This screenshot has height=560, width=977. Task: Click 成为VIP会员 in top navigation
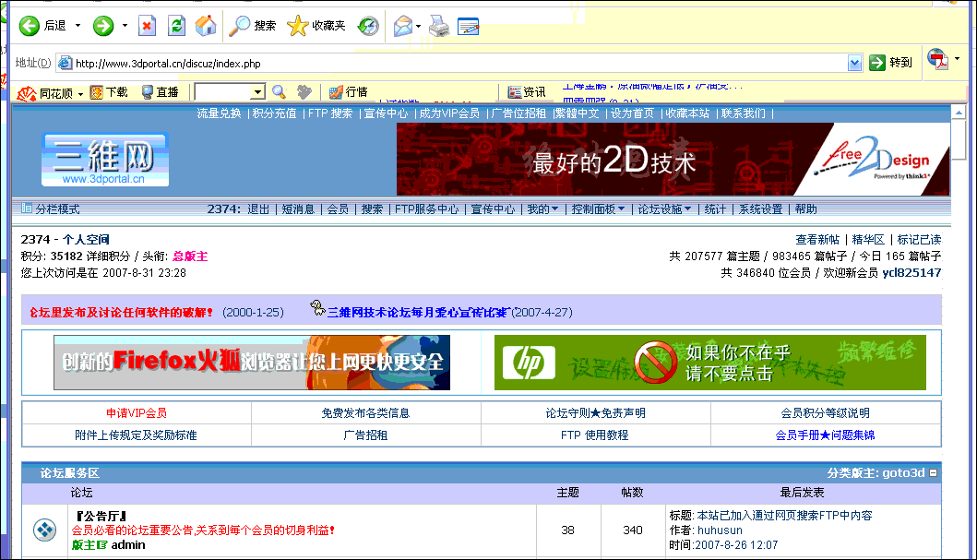tap(449, 113)
